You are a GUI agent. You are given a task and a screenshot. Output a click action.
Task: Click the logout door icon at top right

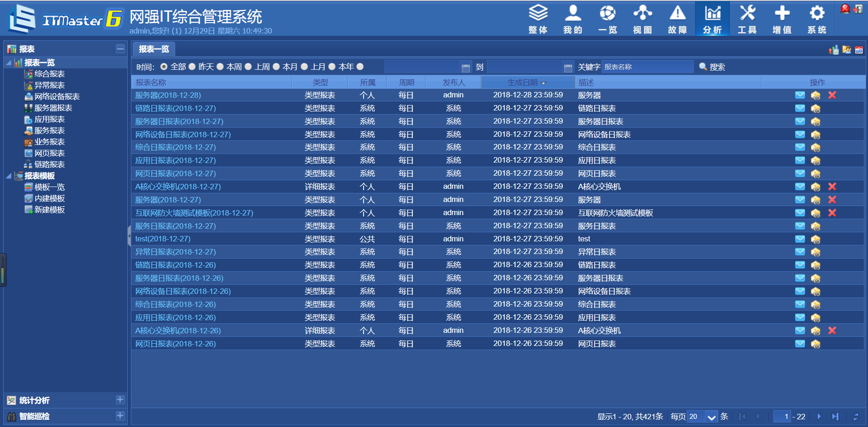pos(859,9)
